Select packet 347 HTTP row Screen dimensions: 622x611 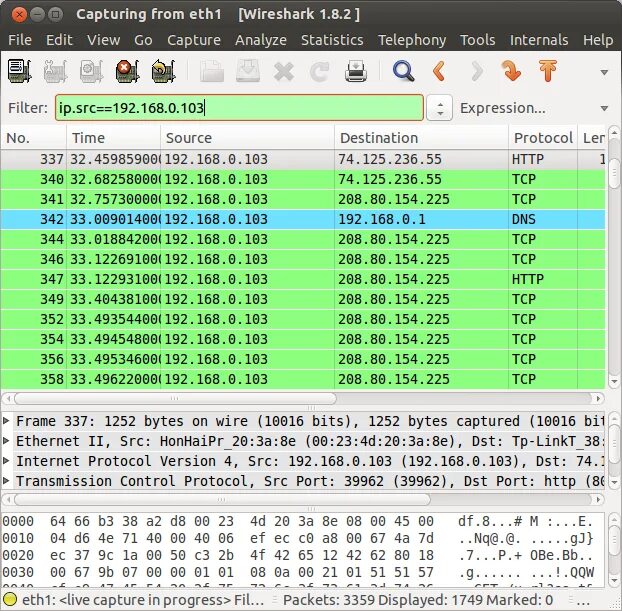coord(303,279)
